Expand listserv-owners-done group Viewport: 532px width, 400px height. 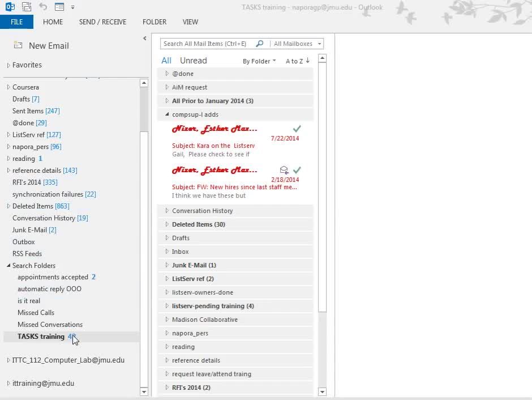pyautogui.click(x=167, y=292)
